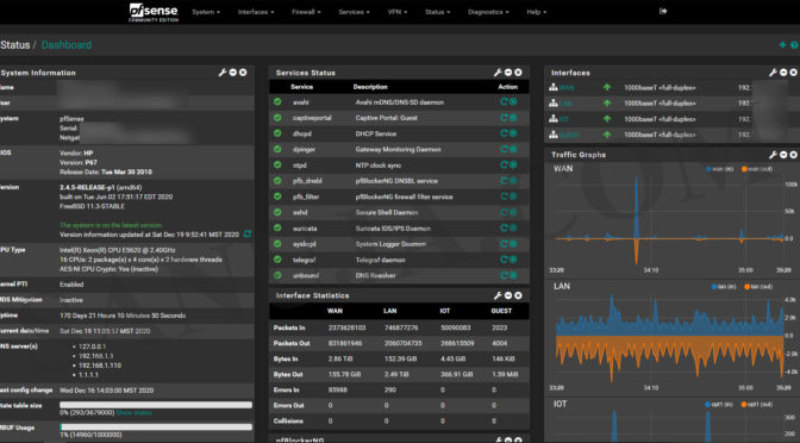
Task: Open the GUEST interface link
Action: click(569, 135)
